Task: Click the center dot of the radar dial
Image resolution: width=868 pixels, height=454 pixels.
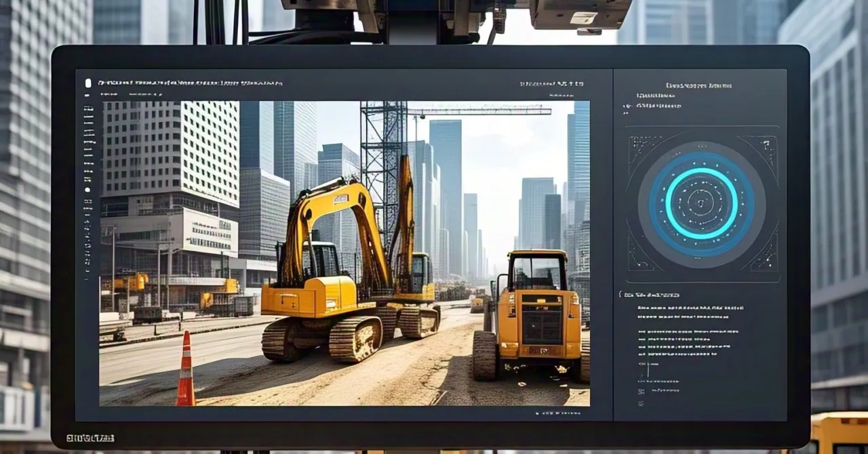Action: (702, 203)
